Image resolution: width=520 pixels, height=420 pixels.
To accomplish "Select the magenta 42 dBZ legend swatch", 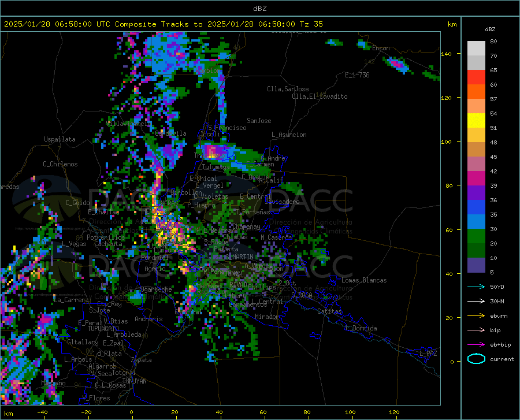I will pyautogui.click(x=476, y=179).
